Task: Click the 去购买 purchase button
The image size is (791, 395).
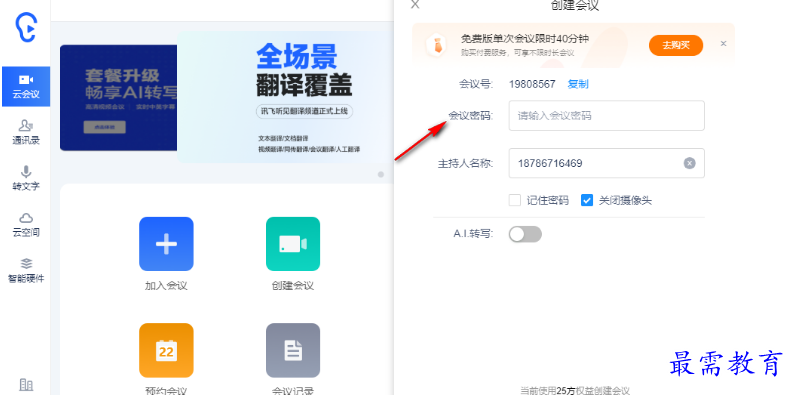Action: coord(675,45)
